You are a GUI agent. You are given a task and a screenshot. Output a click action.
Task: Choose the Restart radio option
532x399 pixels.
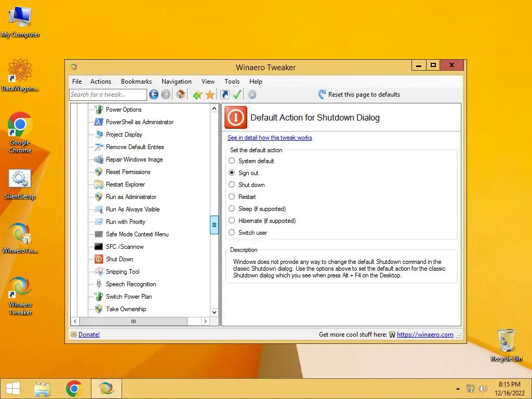pos(232,196)
